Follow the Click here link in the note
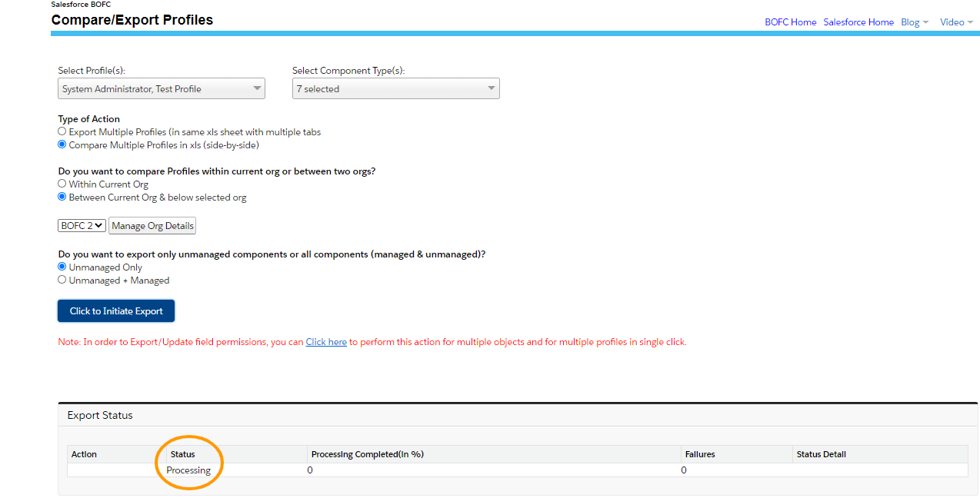The height and width of the screenshot is (498, 980). pyautogui.click(x=326, y=342)
